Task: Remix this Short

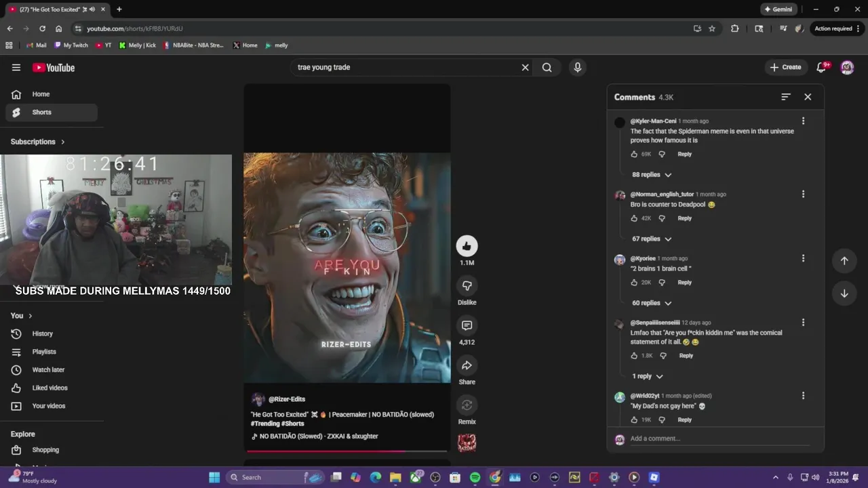Action: pyautogui.click(x=467, y=405)
